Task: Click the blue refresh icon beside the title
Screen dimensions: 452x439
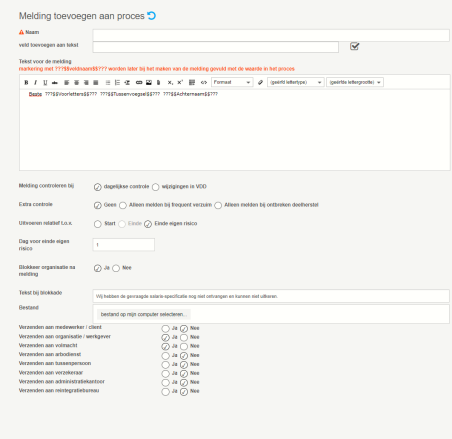Action: click(152, 16)
